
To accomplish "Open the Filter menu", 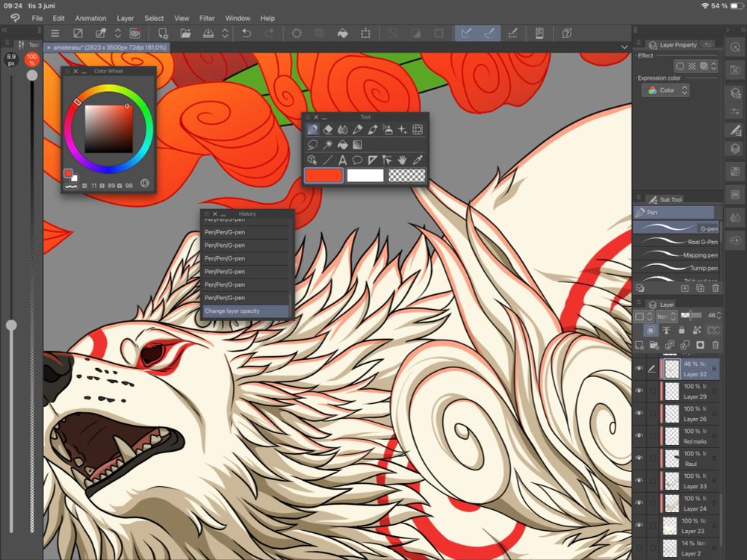I will (x=207, y=18).
